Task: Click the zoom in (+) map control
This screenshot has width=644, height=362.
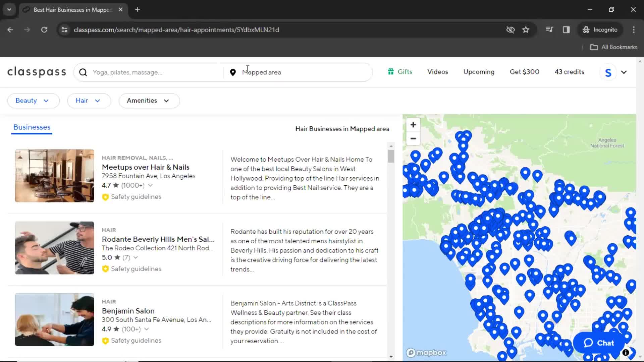Action: 413,125
